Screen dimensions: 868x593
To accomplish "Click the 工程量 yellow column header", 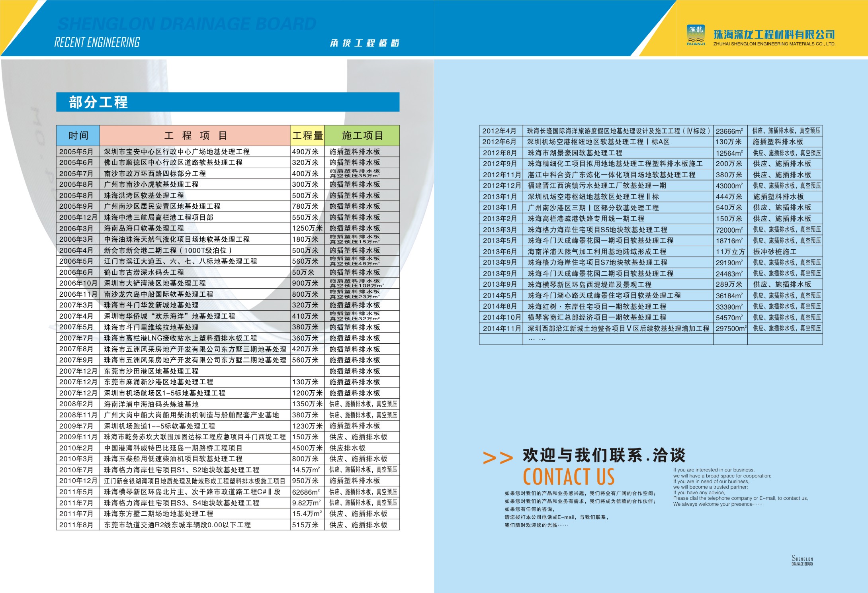I will click(x=307, y=135).
